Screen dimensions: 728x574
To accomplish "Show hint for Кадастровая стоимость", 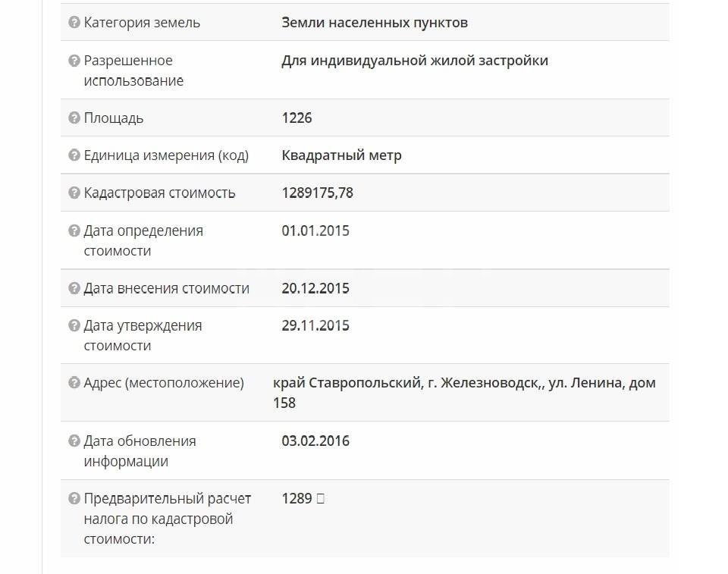I will click(74, 193).
